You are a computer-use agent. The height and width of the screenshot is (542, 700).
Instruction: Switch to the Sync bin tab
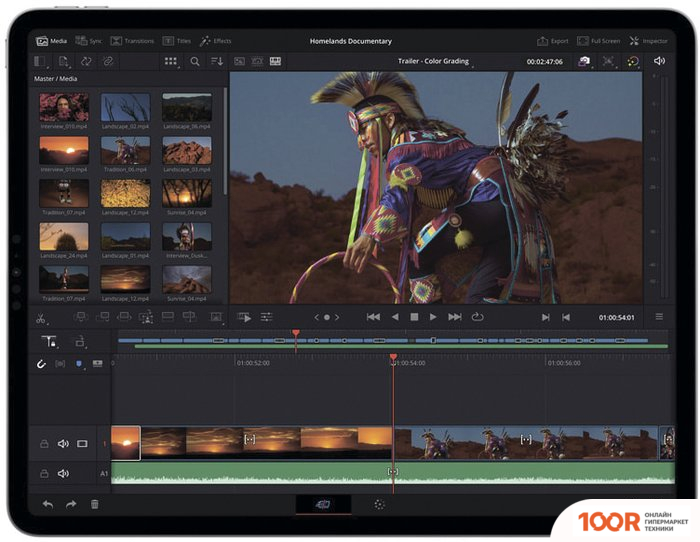pyautogui.click(x=88, y=41)
